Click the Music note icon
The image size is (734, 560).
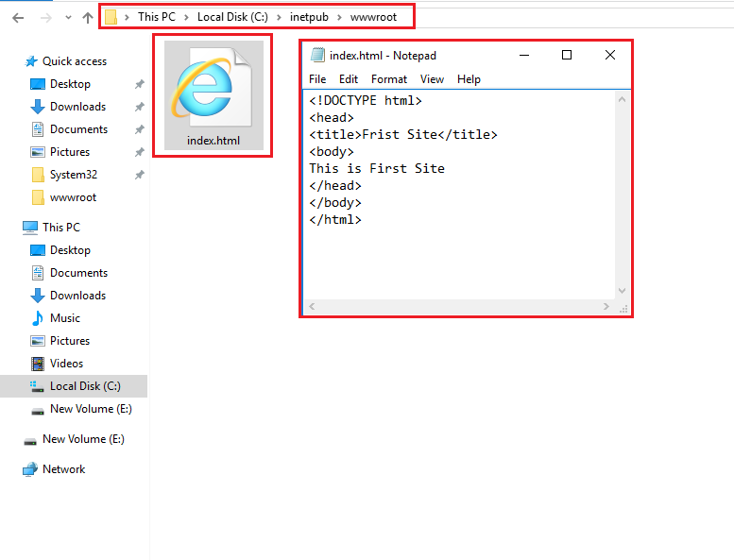click(38, 318)
